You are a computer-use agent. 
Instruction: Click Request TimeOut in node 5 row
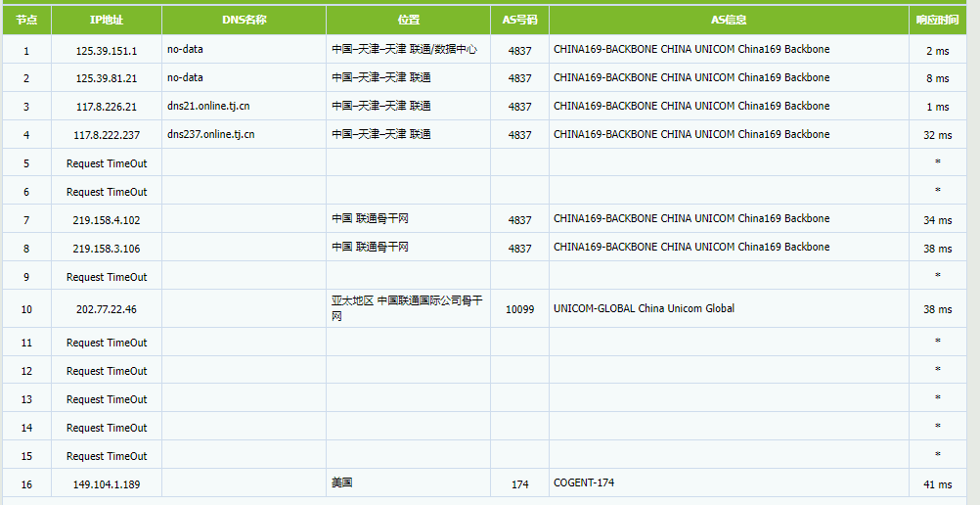107,164
